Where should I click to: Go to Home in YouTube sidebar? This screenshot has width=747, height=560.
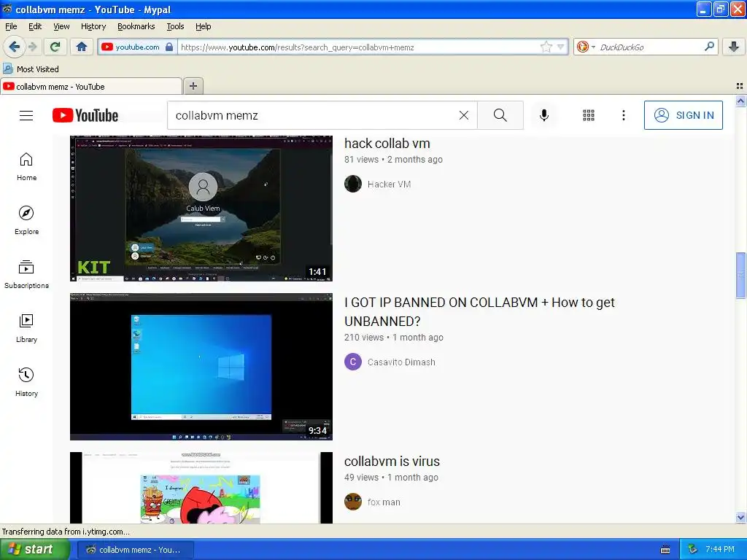pyautogui.click(x=26, y=167)
